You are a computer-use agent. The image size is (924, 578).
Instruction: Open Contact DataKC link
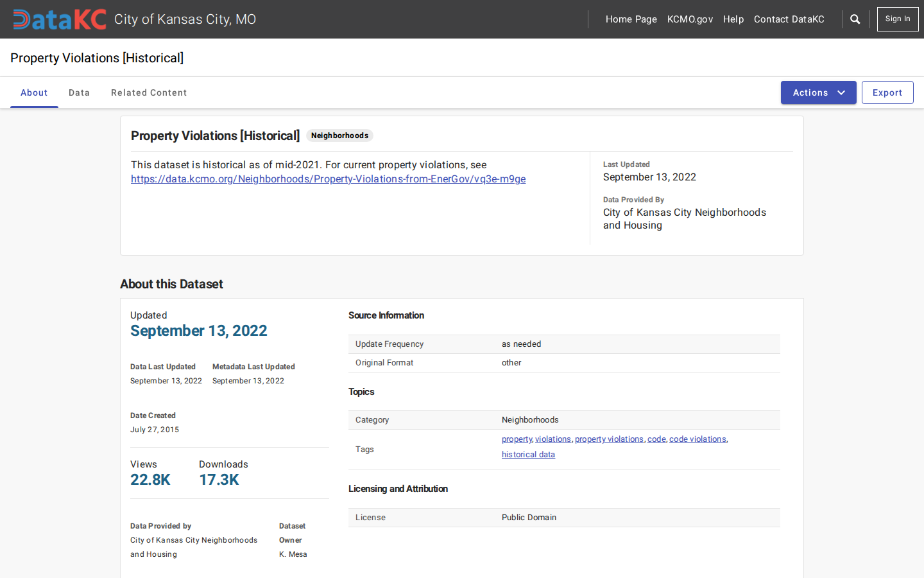pos(789,19)
